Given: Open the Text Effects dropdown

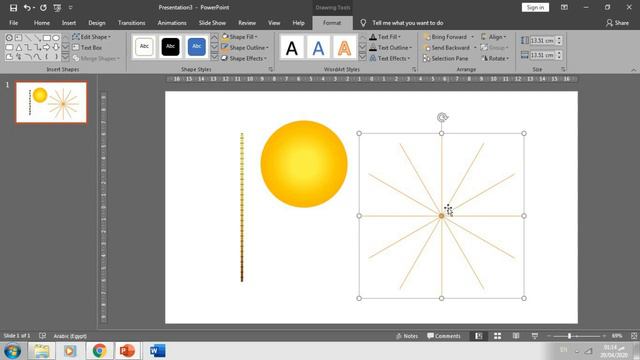Looking at the screenshot, I should coord(390,58).
